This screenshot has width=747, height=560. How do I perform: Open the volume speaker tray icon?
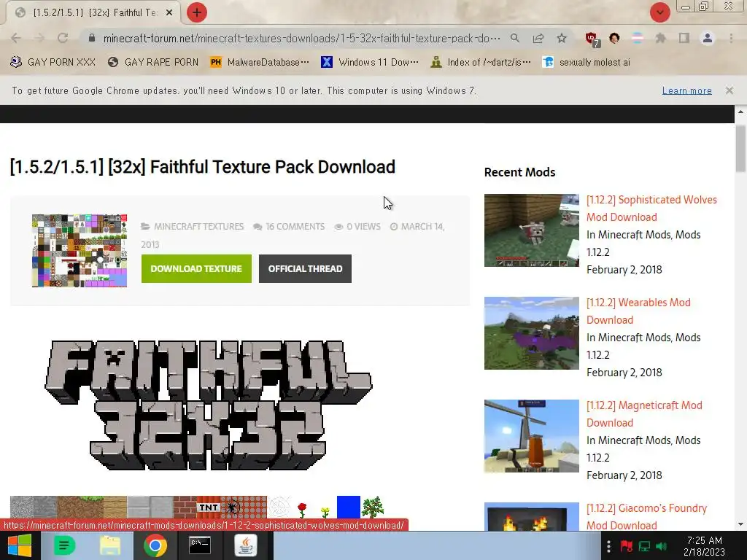661,546
